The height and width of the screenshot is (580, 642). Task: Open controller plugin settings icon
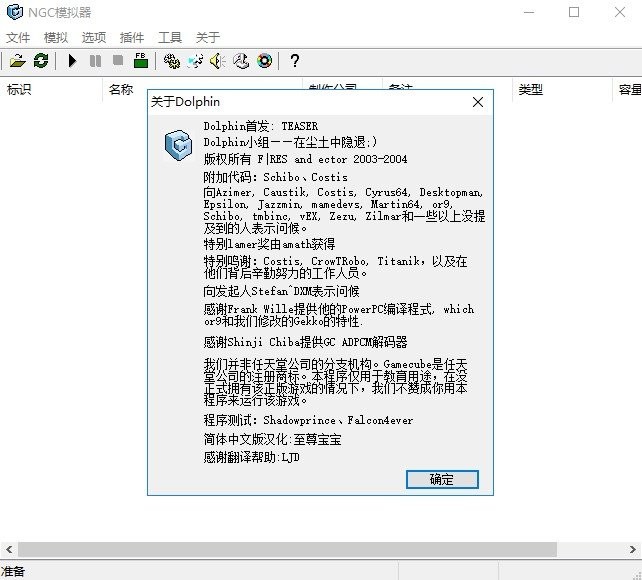tap(241, 61)
